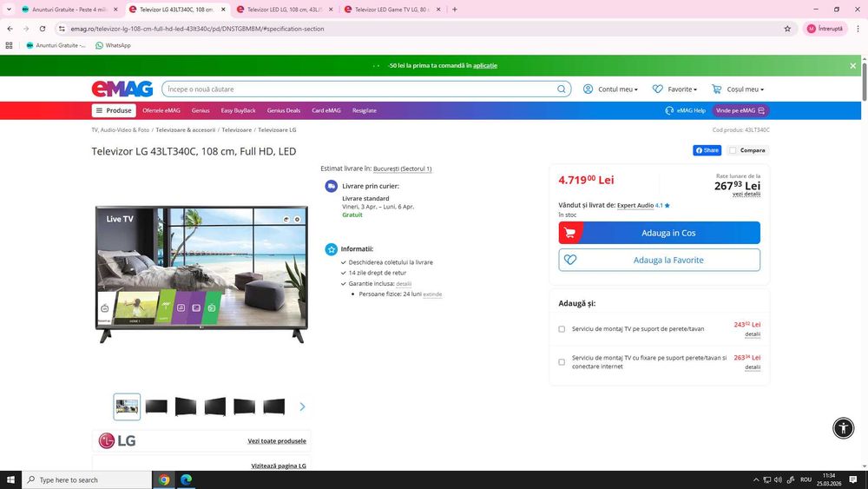Open Televizoare & accesorii breadcrumb
This screenshot has width=868, height=489.
186,129
